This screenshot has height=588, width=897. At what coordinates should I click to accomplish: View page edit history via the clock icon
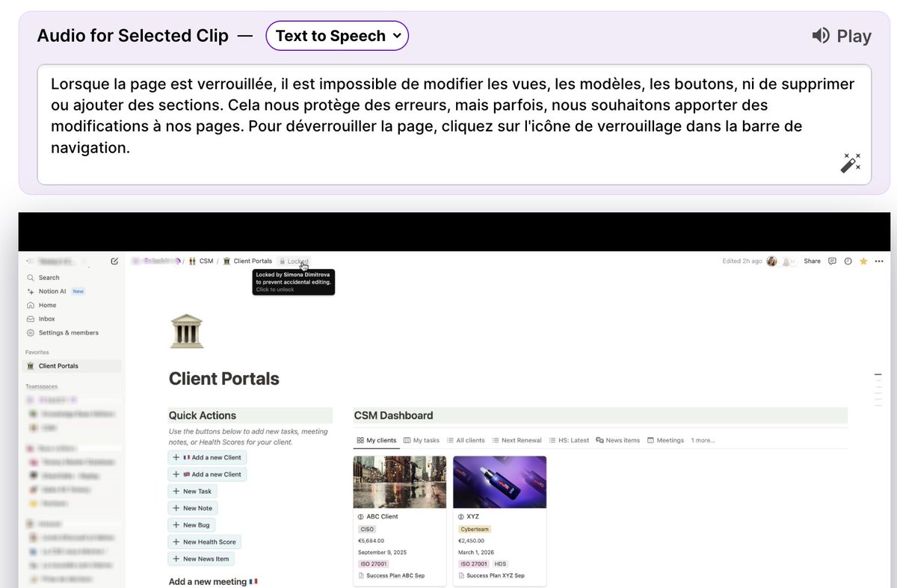(x=848, y=261)
